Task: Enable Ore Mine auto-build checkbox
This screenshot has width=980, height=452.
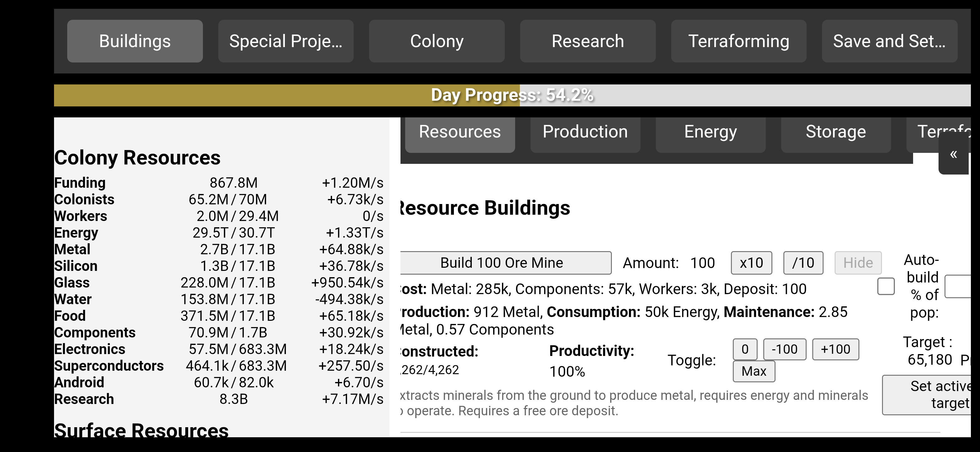Action: (x=886, y=286)
